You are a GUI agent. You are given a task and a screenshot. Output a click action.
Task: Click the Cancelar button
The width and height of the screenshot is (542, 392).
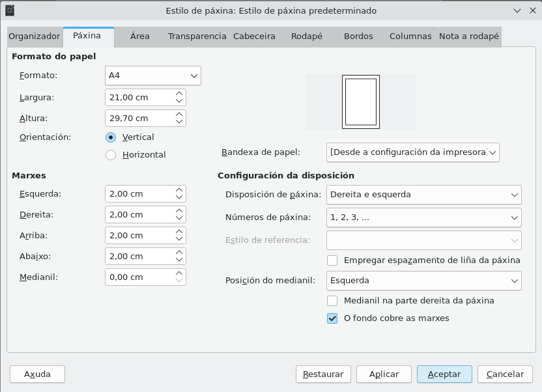(x=505, y=374)
